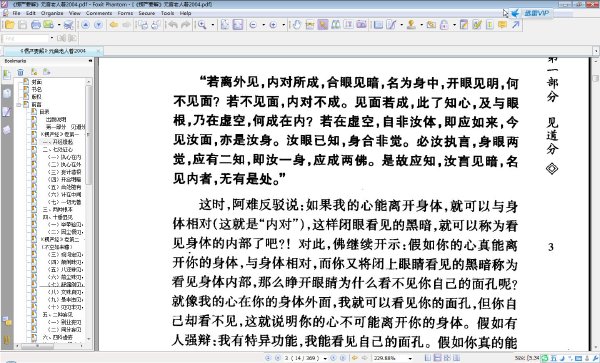600x363 pixels.
Task: Click the yellow Note comment icon
Action: [x=502, y=25]
